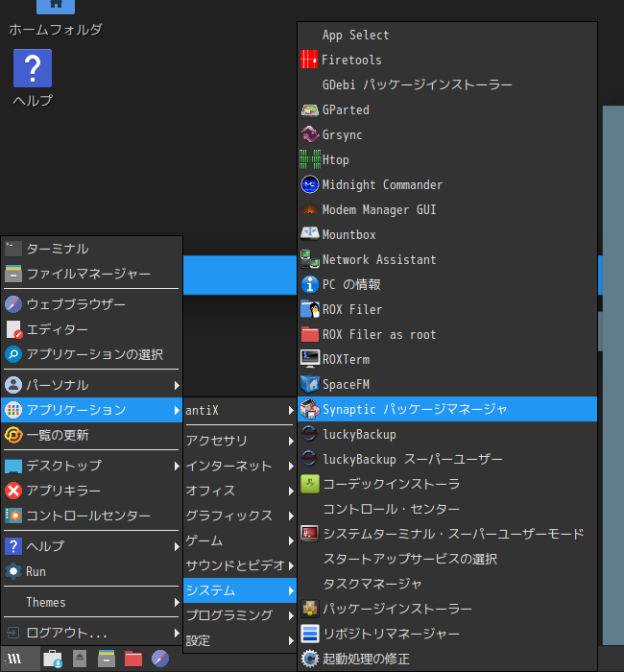Expand the パーソナル submenu
624x672 pixels.
coord(92,385)
